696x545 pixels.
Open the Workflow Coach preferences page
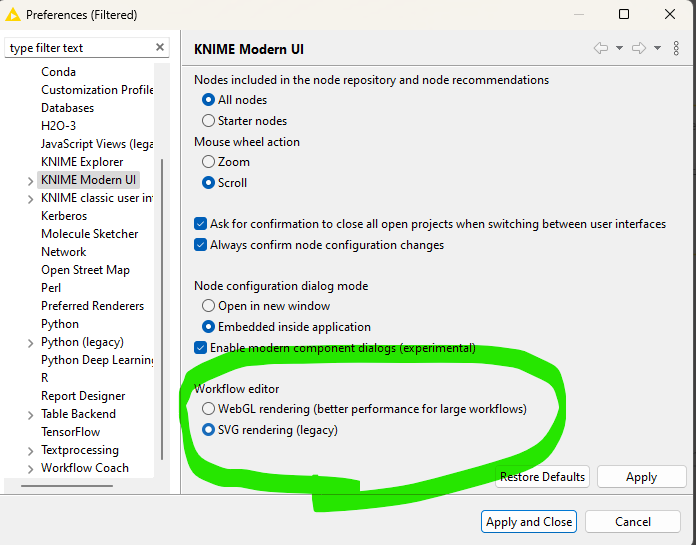(84, 468)
